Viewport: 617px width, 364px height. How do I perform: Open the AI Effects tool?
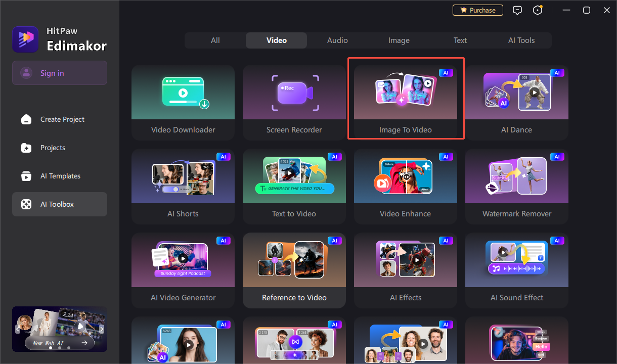(406, 270)
